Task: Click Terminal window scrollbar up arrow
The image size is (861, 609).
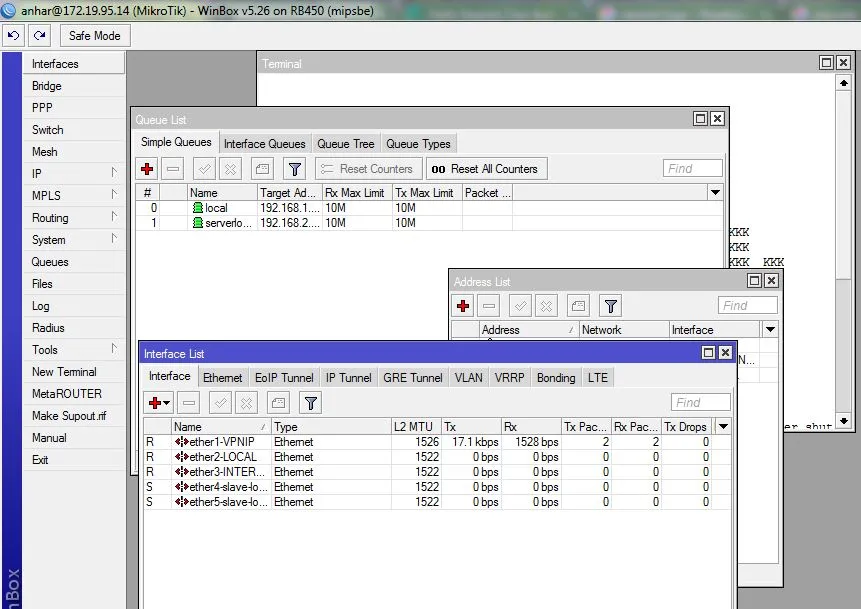Action: point(843,83)
